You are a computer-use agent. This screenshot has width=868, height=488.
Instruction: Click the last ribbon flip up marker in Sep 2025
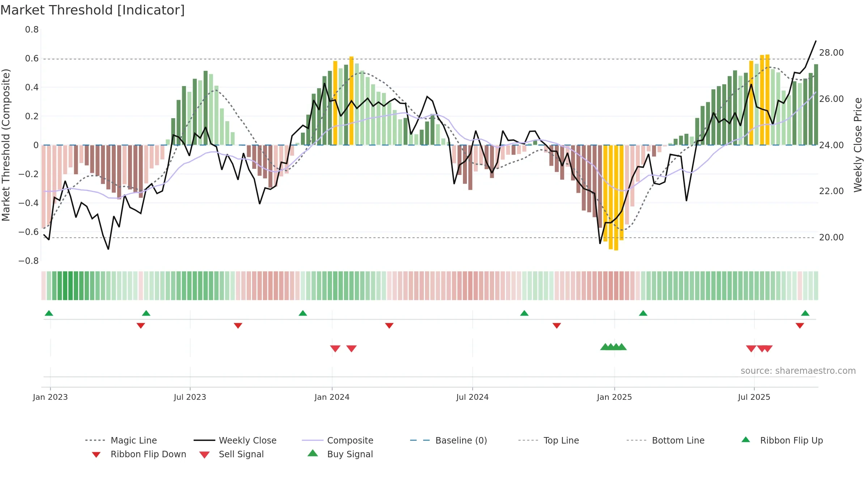(x=805, y=313)
